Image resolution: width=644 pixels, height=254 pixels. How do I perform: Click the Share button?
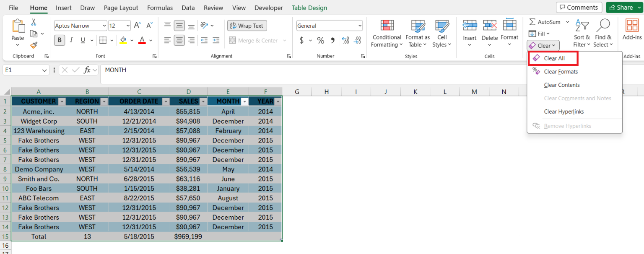(x=624, y=7)
